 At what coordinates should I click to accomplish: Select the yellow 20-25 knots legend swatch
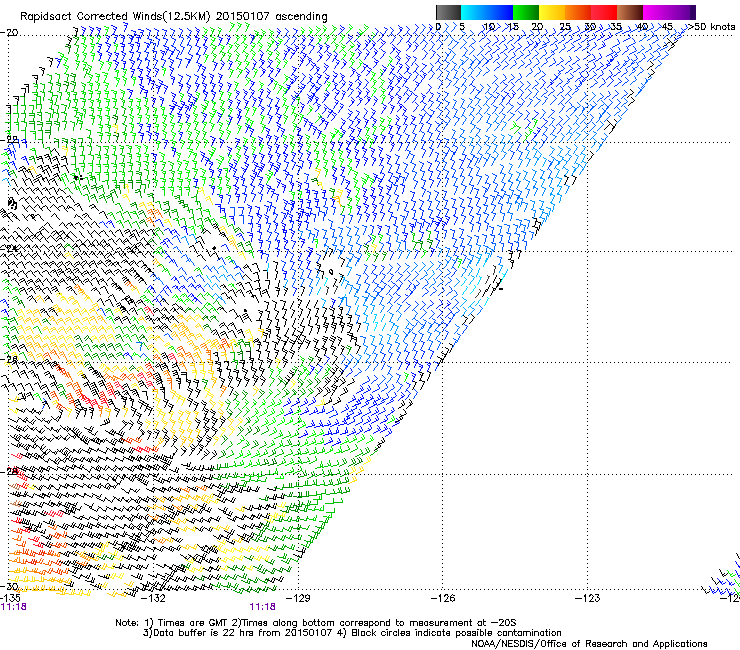[x=552, y=12]
